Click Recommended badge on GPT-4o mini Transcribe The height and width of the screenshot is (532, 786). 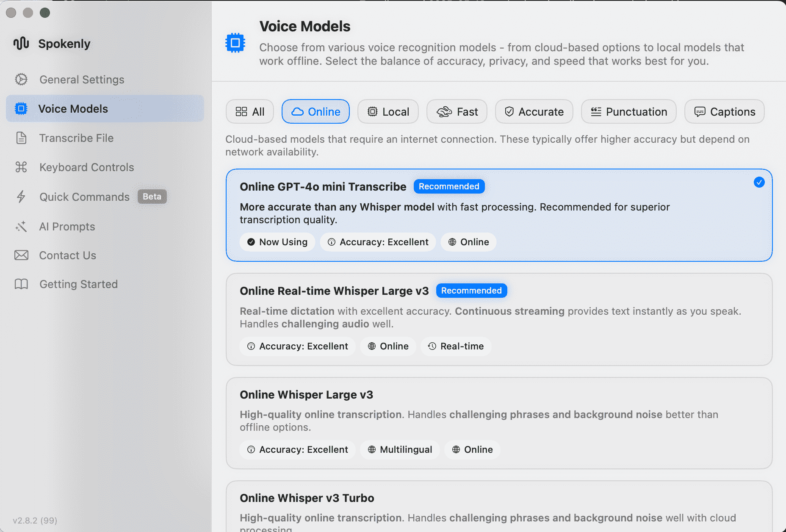coord(449,186)
